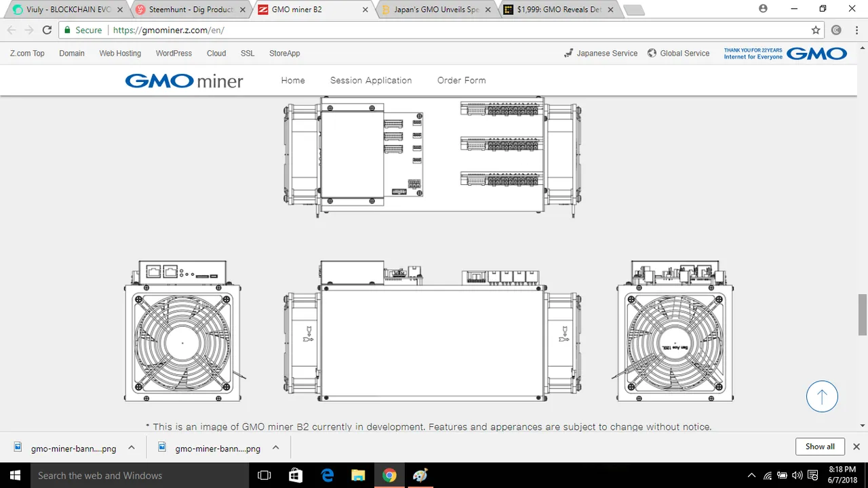Viewport: 868px width, 488px height.
Task: Open the Order Form menu item
Action: pyautogui.click(x=461, y=80)
